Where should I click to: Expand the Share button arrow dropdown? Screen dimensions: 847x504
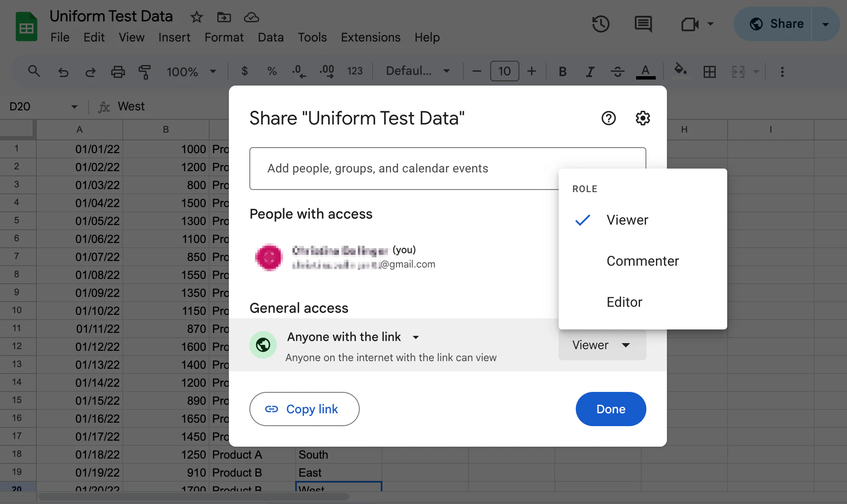(825, 24)
